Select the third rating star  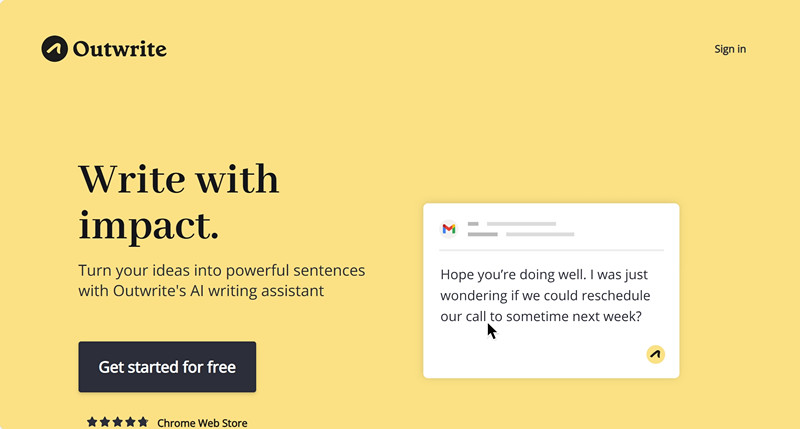[x=117, y=422]
